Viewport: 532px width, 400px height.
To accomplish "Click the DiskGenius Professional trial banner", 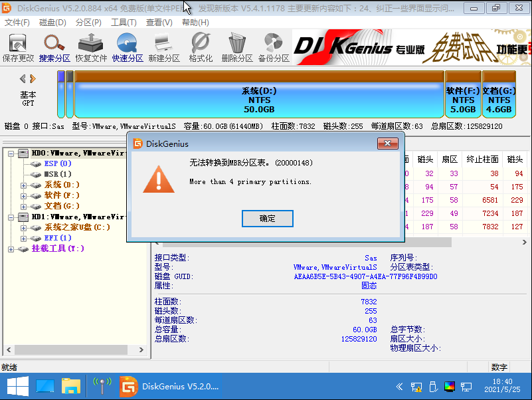I will pos(412,48).
